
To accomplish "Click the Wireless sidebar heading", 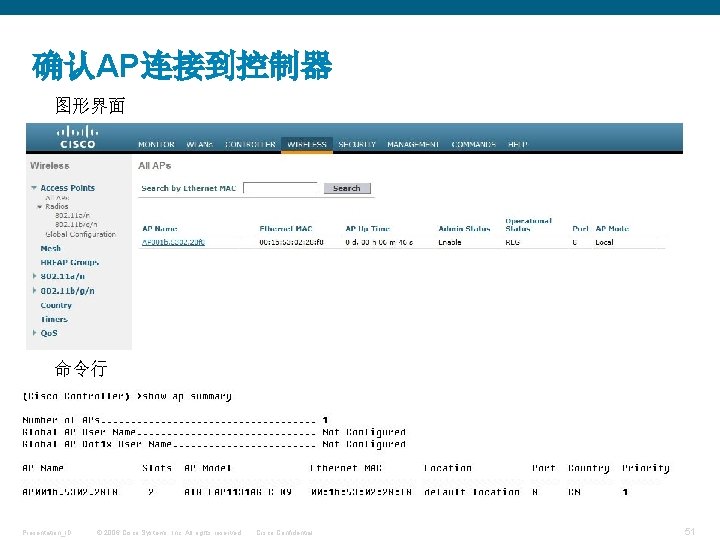I will [50, 166].
